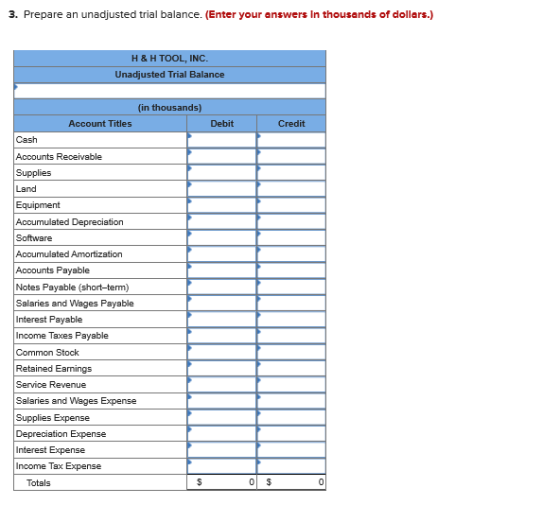Click the Accounts Receivable debit field
Image resolution: width=560 pixels, height=523 pixels.
pos(222,156)
